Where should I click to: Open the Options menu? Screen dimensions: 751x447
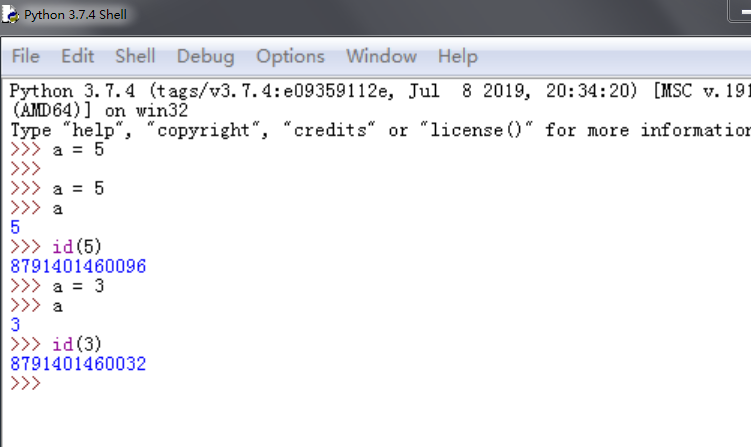290,57
